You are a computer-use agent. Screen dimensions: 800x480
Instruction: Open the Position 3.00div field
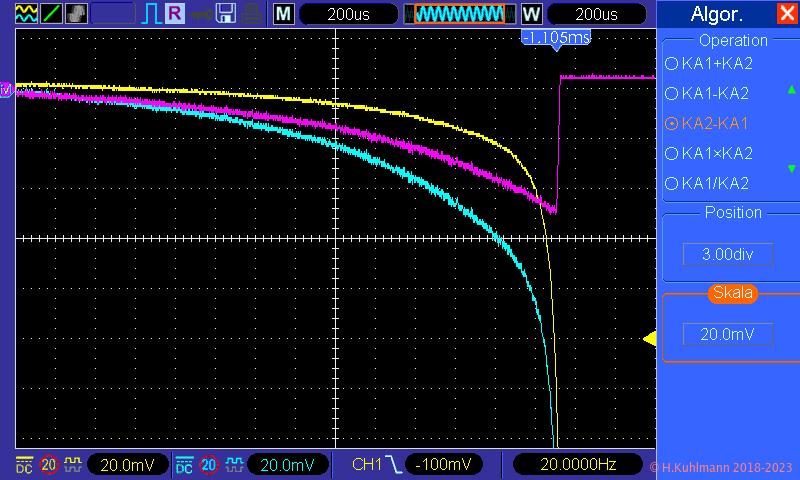pyautogui.click(x=727, y=254)
